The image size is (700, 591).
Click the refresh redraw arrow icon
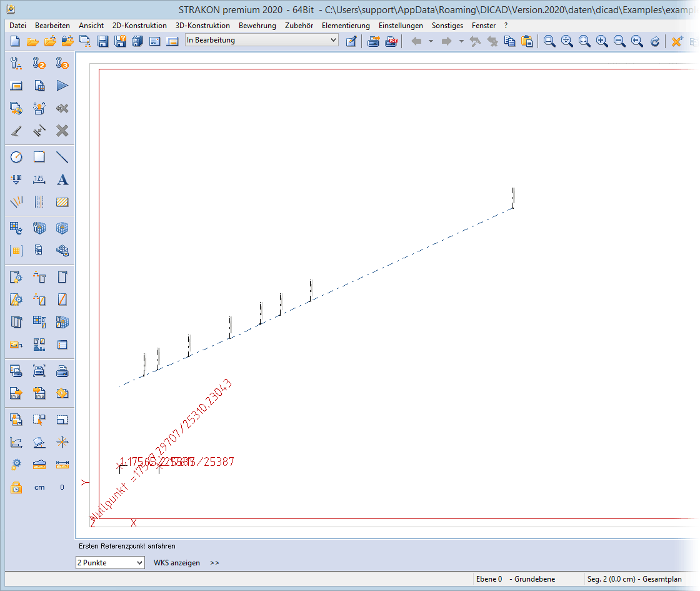(x=655, y=41)
